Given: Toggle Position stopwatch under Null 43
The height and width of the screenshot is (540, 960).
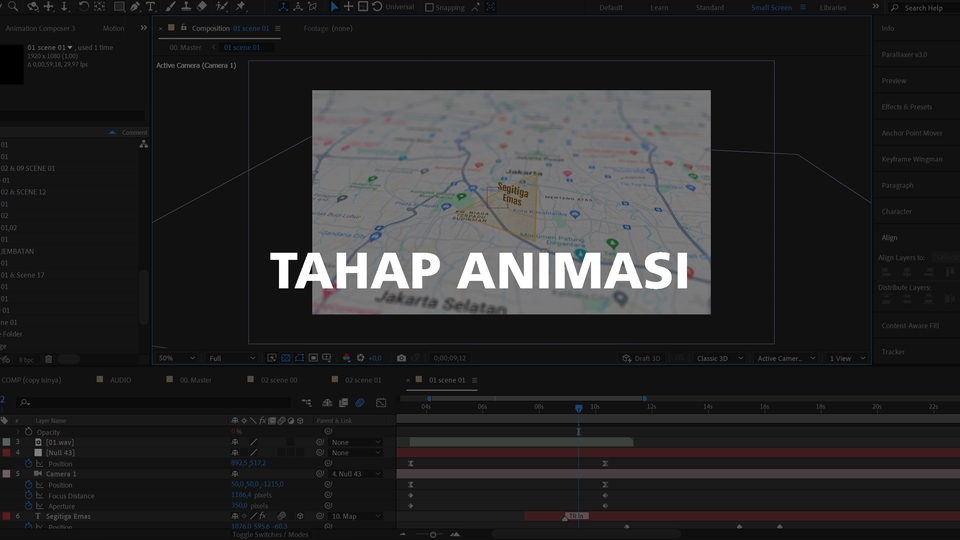Looking at the screenshot, I should pyautogui.click(x=29, y=463).
